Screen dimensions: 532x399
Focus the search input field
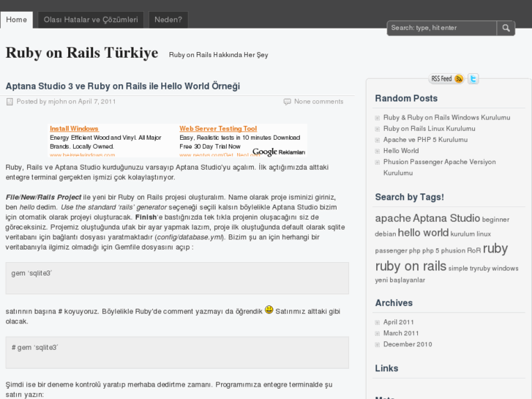point(442,28)
